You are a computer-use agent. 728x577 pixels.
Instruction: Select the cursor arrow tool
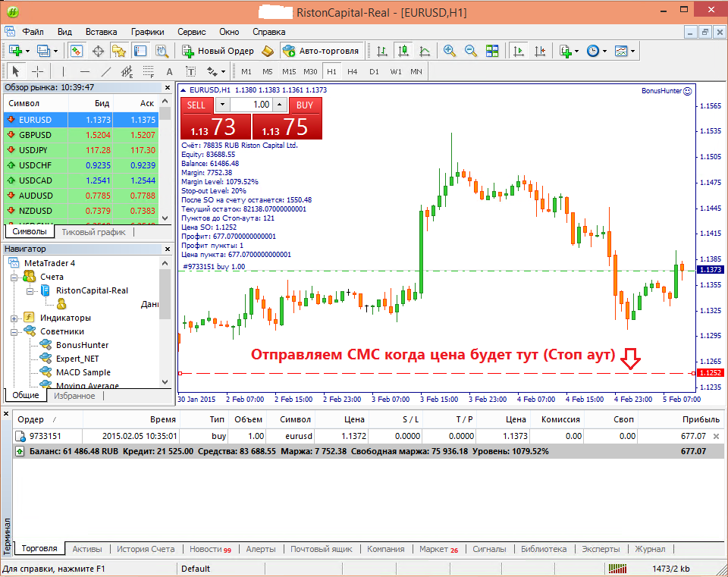click(x=16, y=71)
